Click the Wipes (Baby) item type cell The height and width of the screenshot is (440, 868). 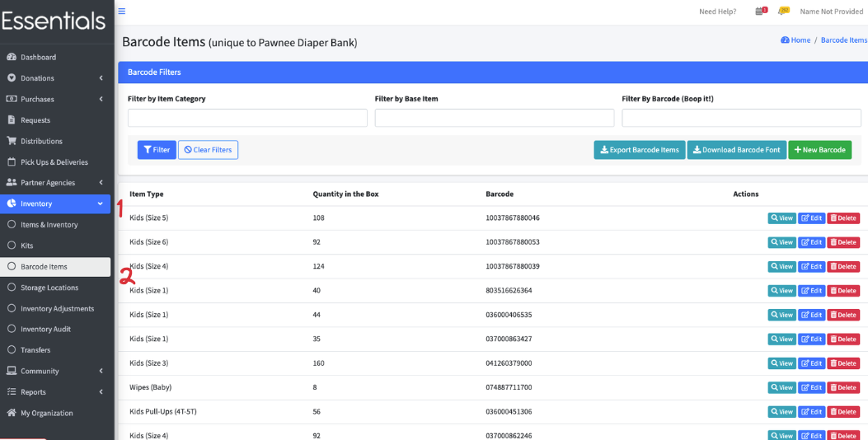point(150,387)
